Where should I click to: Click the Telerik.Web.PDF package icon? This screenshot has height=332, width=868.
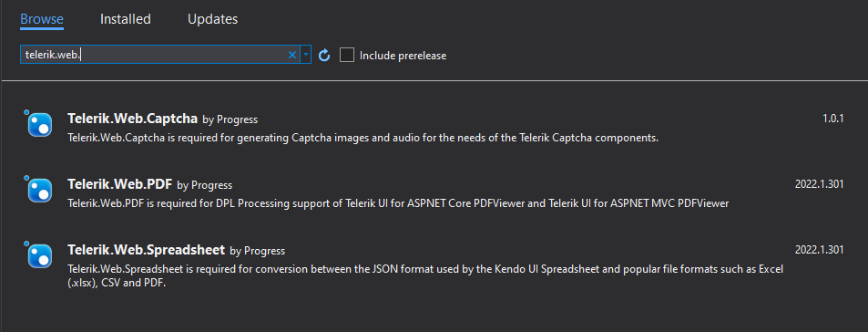(39, 190)
